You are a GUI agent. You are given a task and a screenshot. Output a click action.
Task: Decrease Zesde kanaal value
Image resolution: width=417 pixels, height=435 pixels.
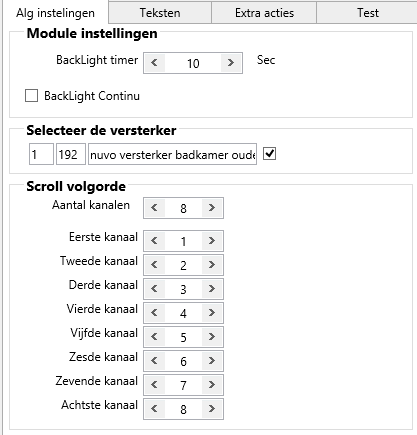[x=154, y=361]
